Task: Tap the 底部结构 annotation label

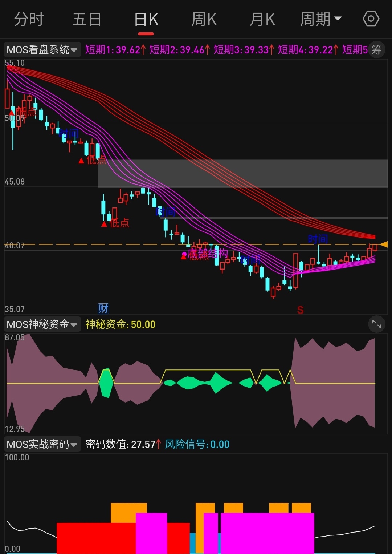Action: pyautogui.click(x=208, y=254)
